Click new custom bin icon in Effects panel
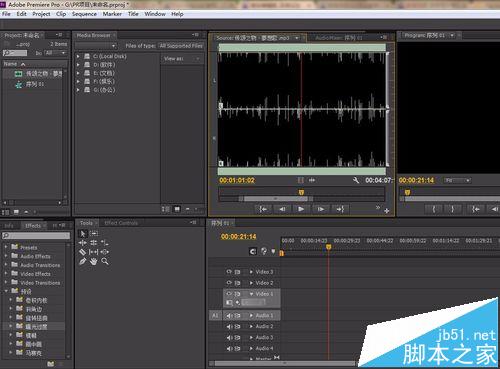500x369 pixels. (x=50, y=364)
